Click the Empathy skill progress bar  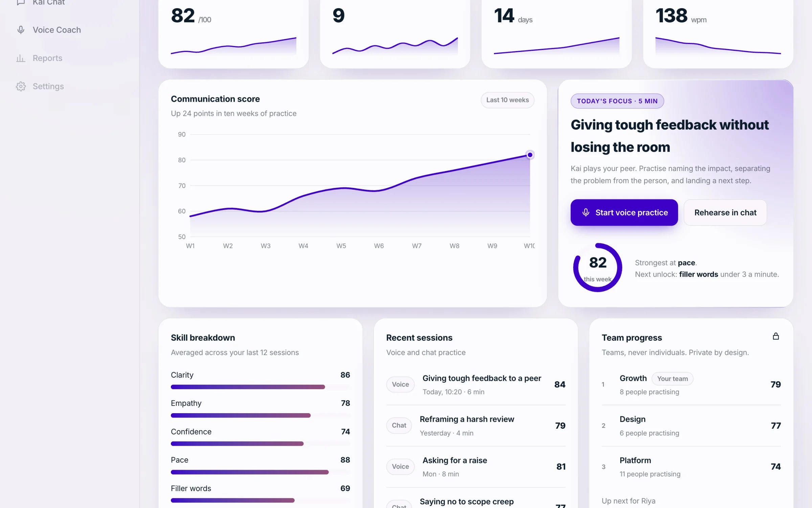261,415
